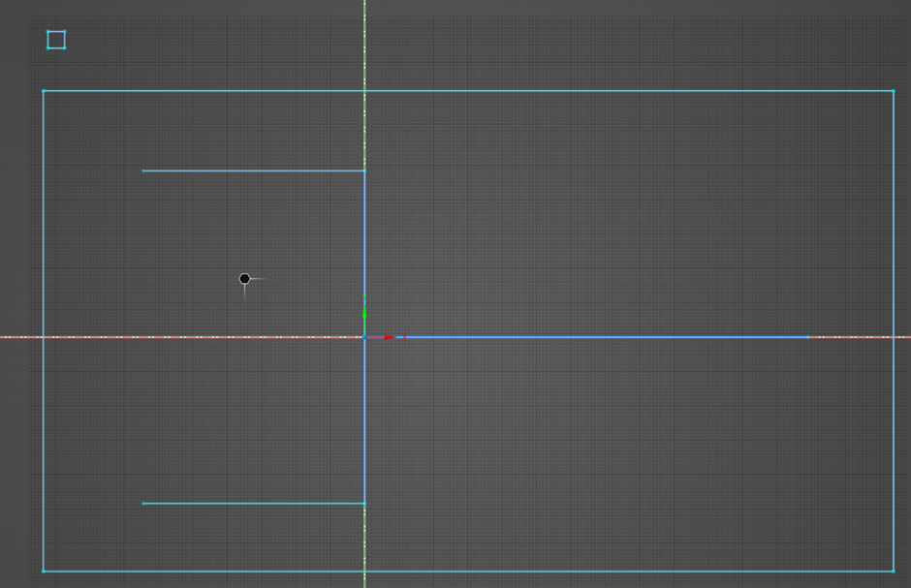Viewport: 911px width, 588px height.
Task: Select the black hexagon point marker
Action: tap(244, 279)
